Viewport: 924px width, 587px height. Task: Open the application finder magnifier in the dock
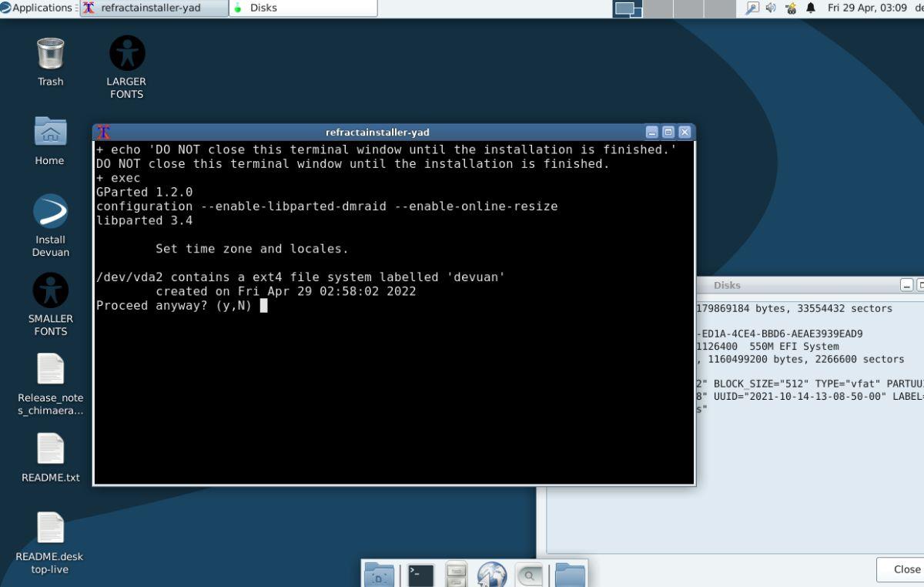(x=529, y=573)
